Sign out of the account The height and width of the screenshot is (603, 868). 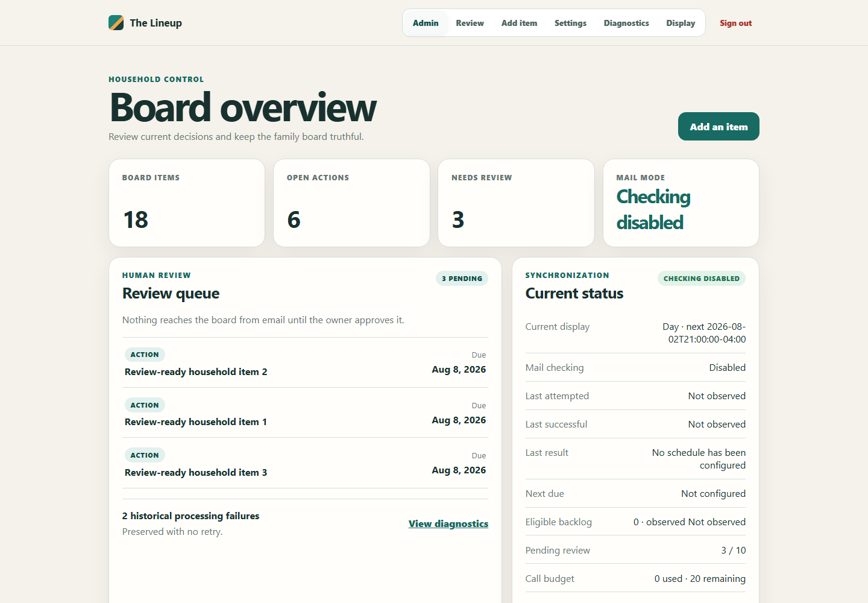[x=735, y=23]
